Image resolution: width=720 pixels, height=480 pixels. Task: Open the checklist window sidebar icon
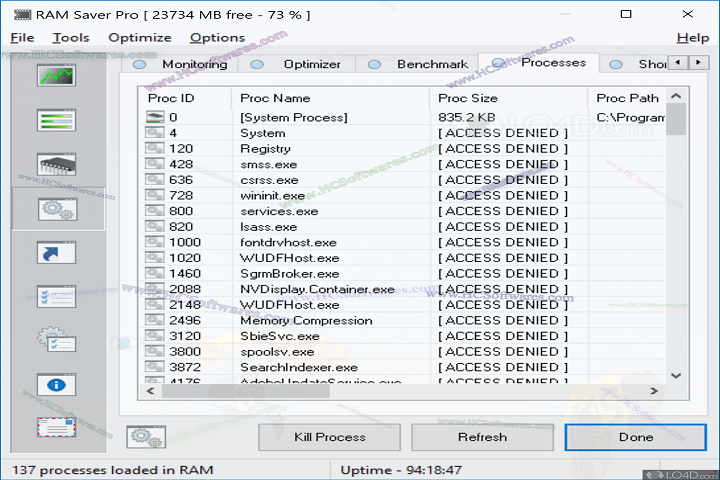(x=56, y=297)
